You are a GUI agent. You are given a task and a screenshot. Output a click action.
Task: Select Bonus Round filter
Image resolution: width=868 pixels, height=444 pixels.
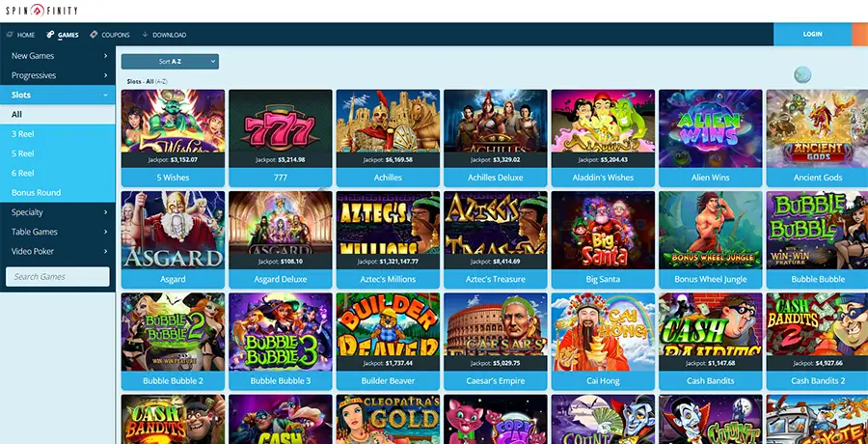[x=58, y=193]
